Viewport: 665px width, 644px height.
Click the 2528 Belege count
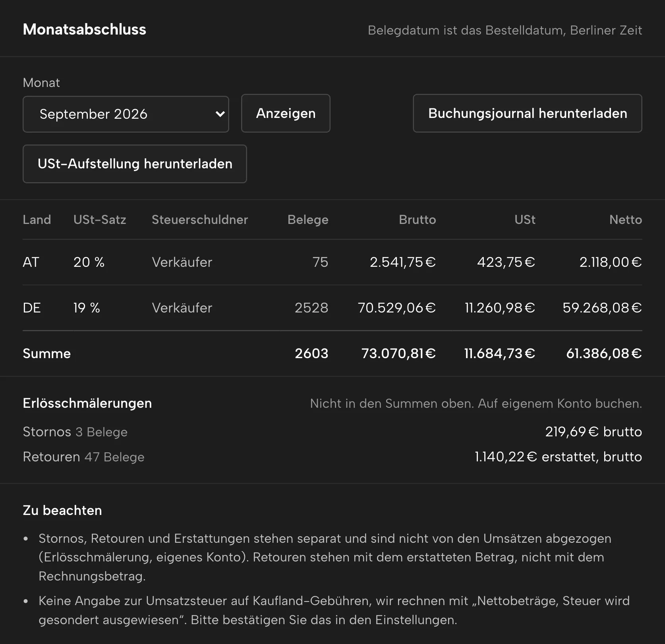[311, 308]
